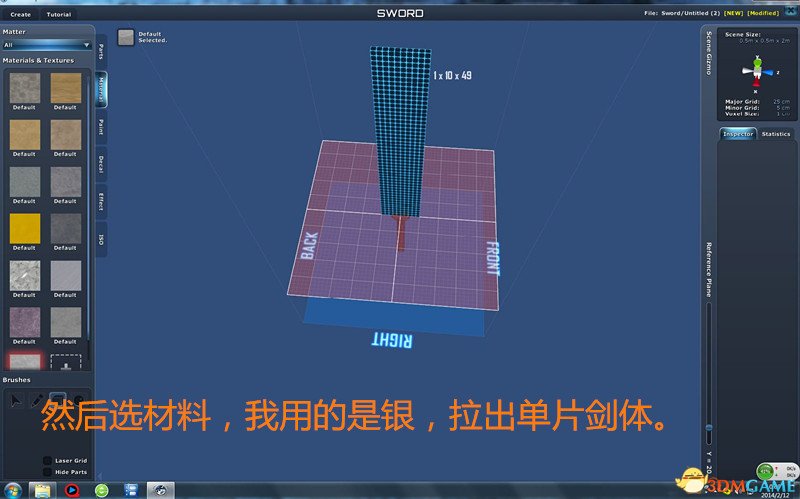The image size is (800, 499).
Task: Select the pencil brush tool
Action: click(x=37, y=401)
